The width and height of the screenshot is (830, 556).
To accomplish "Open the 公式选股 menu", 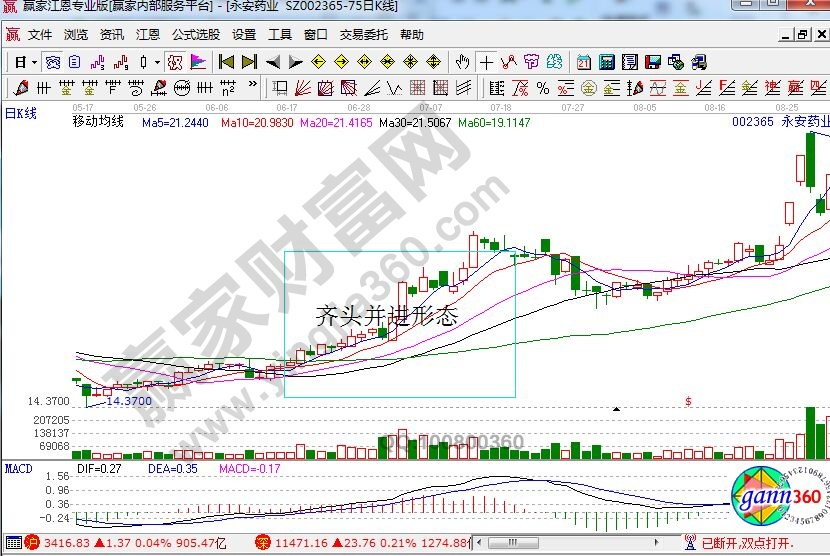I will (x=195, y=34).
